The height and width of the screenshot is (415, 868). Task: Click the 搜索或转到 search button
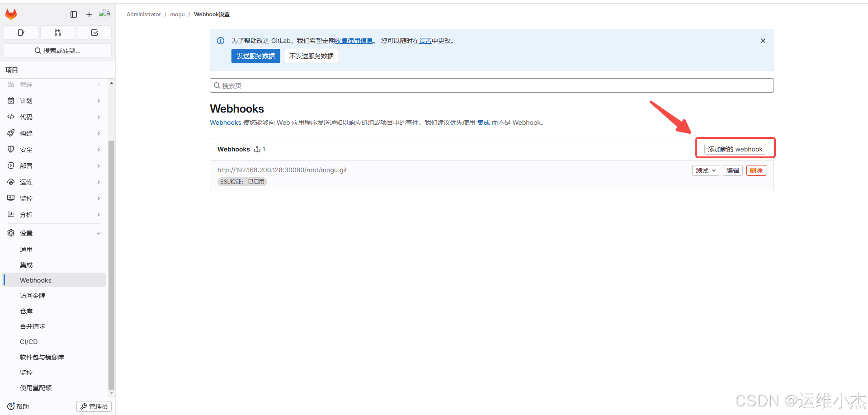(57, 51)
